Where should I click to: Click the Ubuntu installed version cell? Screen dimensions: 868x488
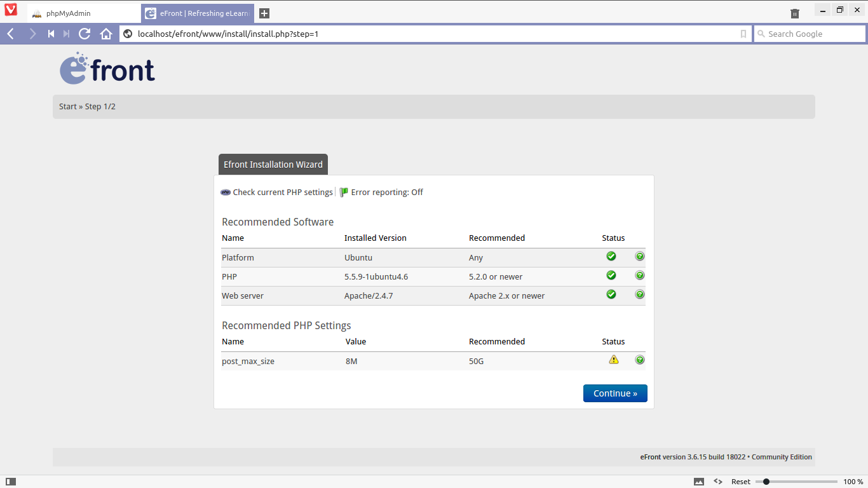358,257
